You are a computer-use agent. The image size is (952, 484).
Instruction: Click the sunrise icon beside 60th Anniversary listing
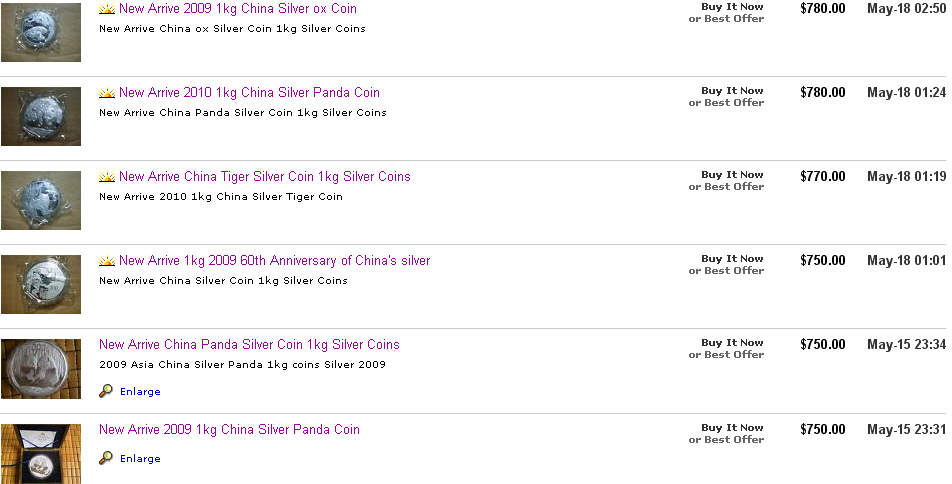point(107,261)
